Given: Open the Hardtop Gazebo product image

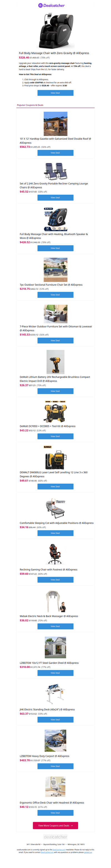Looking at the screenshot, I should coord(56,124).
